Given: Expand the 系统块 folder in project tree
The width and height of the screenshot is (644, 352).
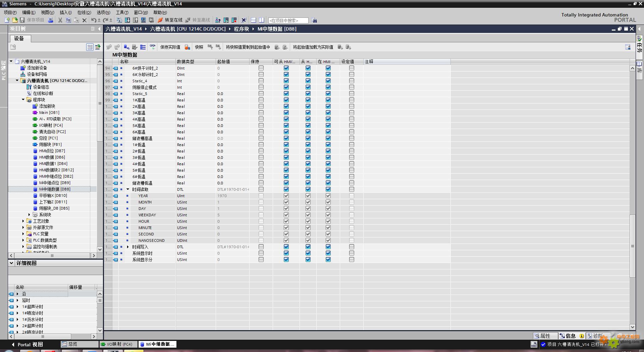Looking at the screenshot, I should (x=29, y=215).
